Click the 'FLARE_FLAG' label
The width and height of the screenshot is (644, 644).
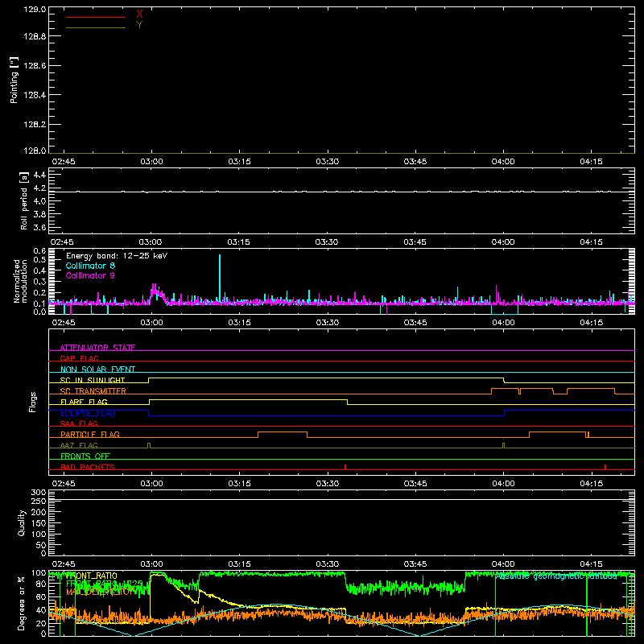(84, 402)
